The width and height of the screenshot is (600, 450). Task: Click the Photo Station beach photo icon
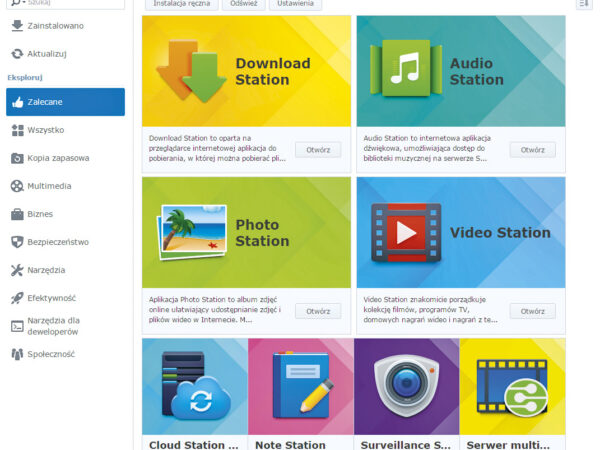[191, 232]
